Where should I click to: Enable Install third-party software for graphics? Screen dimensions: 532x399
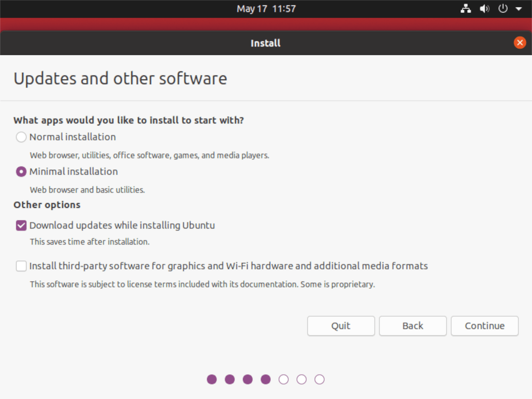click(21, 266)
